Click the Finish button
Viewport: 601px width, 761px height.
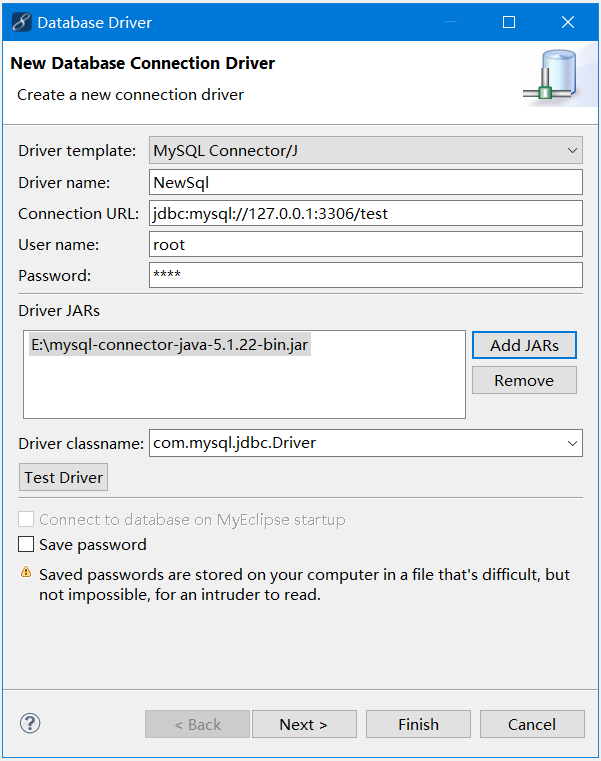[x=418, y=724]
